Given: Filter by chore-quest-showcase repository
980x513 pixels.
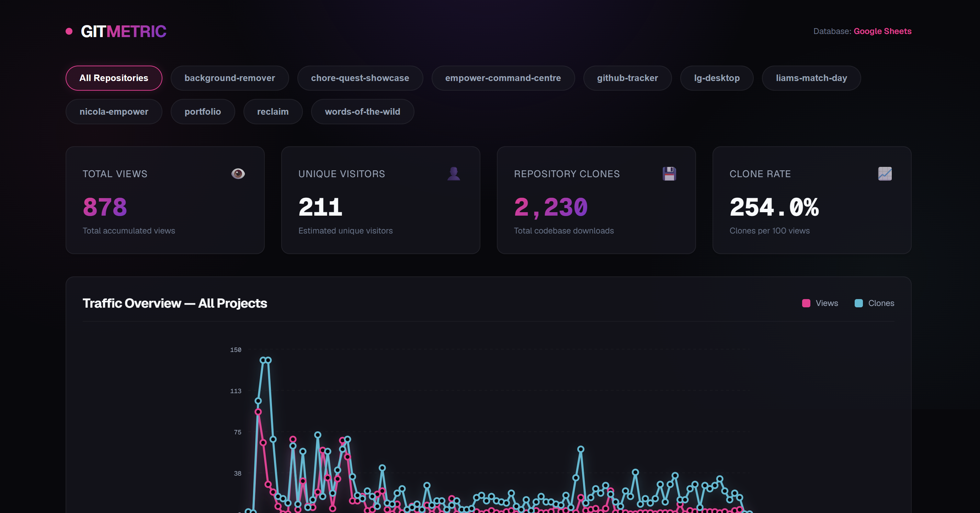Looking at the screenshot, I should pos(360,78).
